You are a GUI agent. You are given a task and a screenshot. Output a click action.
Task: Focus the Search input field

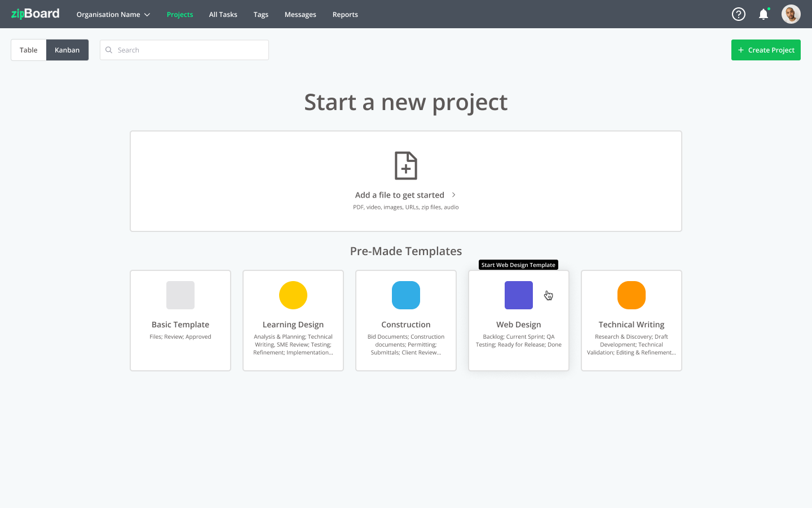coord(184,50)
